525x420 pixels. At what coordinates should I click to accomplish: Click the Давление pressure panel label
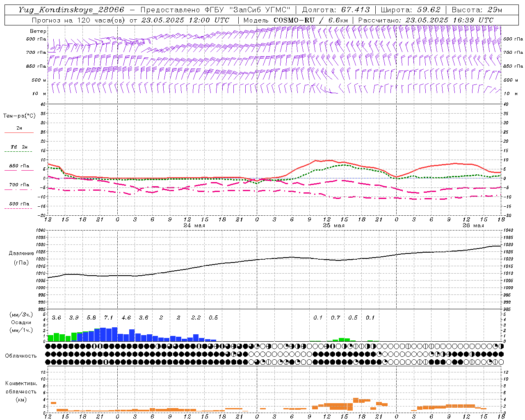21,253
